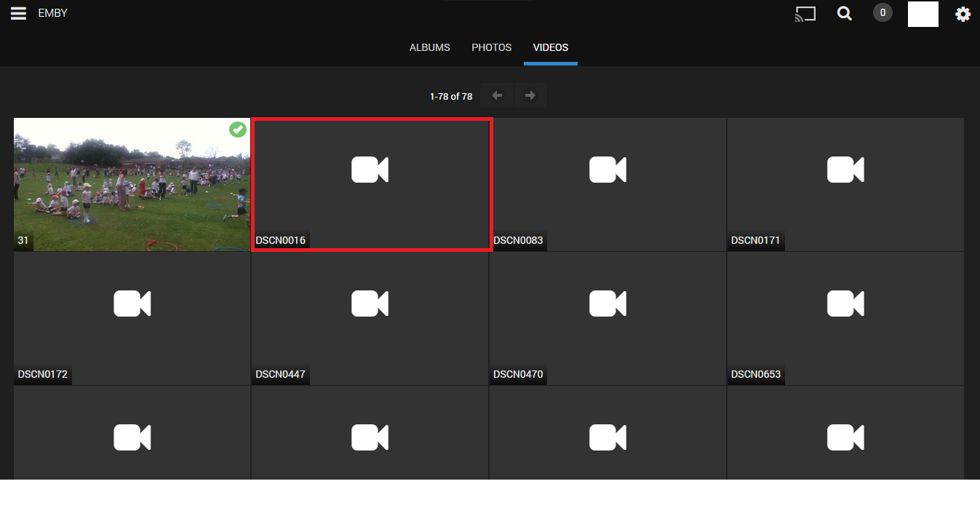Click the Chromecast cast icon
Image resolution: width=980 pixels, height=524 pixels.
click(805, 13)
